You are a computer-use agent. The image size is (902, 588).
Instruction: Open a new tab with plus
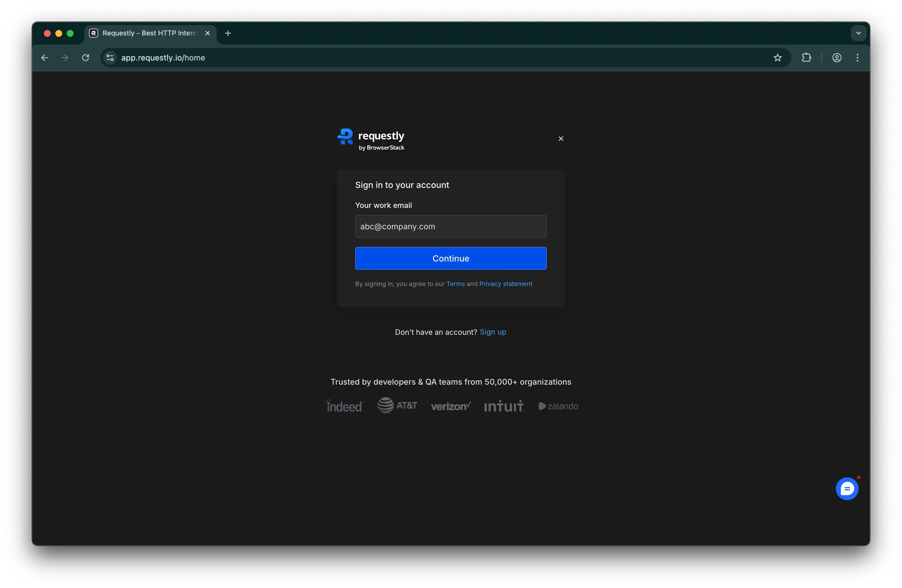point(228,33)
